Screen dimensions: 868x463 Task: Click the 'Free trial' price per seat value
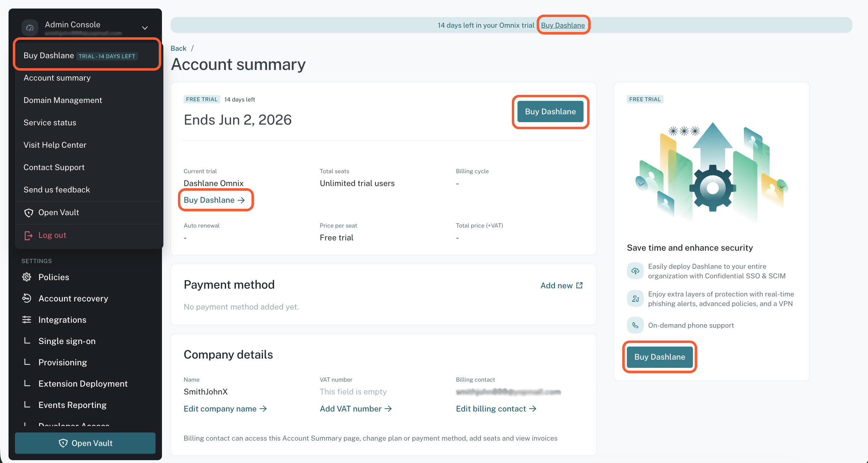(x=336, y=238)
